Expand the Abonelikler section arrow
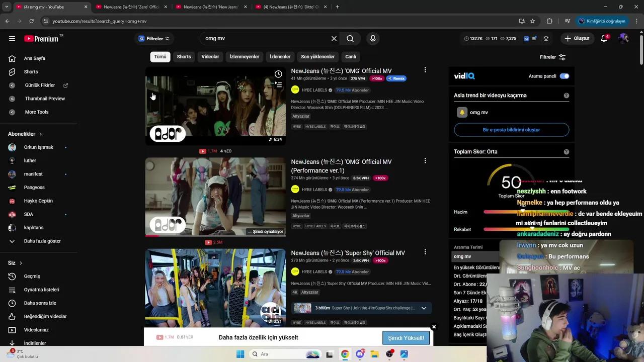The width and height of the screenshot is (644, 362). tap(41, 134)
